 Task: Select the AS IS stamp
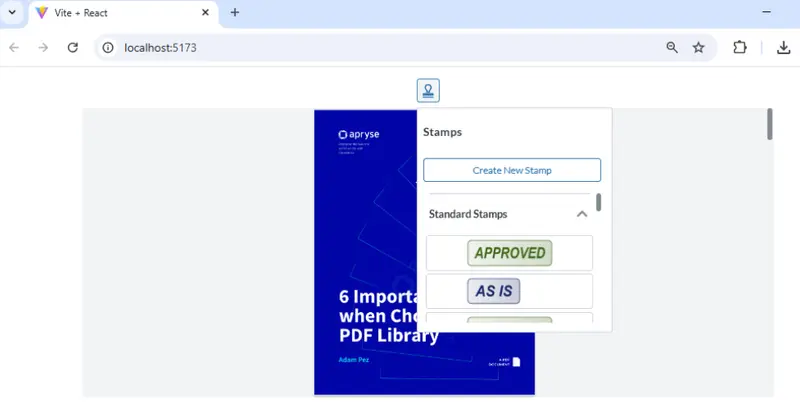coord(509,291)
